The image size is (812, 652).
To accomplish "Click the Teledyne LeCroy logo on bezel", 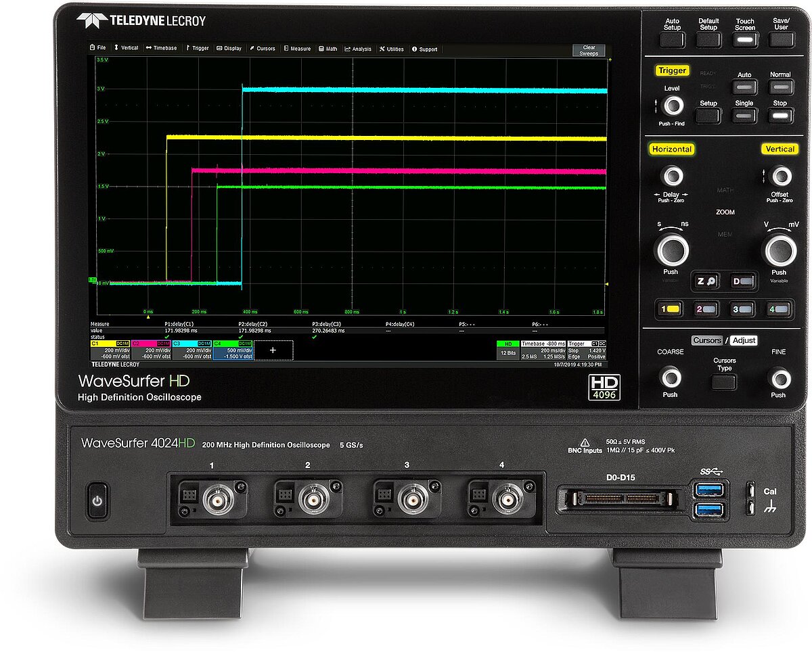I will [141, 20].
